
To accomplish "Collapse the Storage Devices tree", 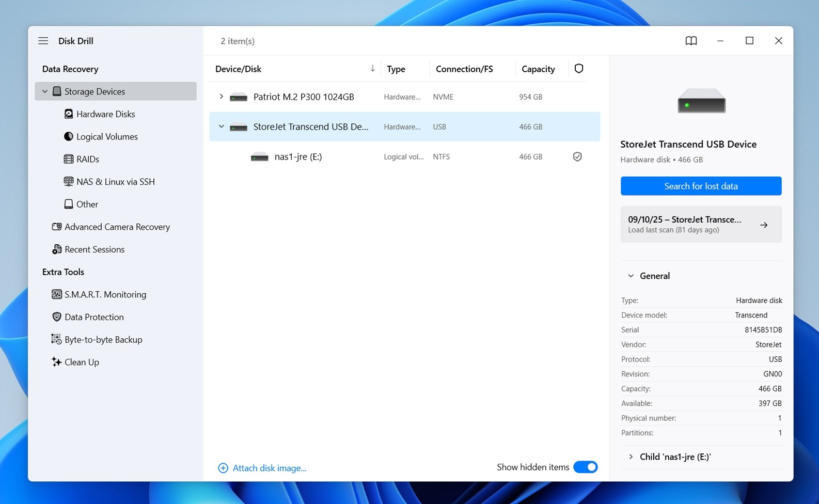I will click(x=45, y=91).
